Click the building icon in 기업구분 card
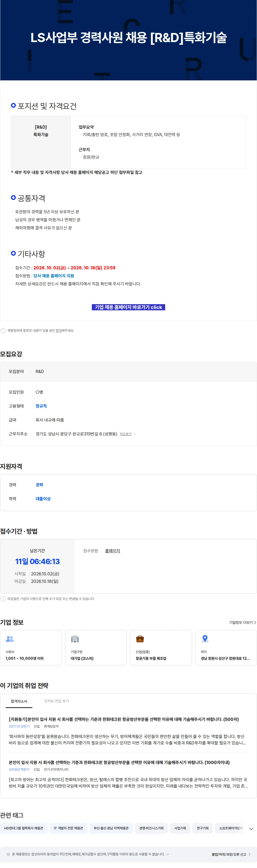This screenshot has height=868, width=257. (x=75, y=639)
